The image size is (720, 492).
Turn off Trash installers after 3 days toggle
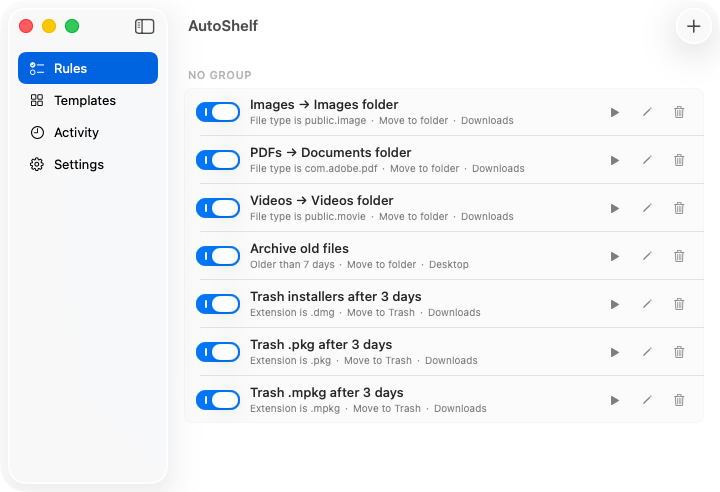point(218,304)
